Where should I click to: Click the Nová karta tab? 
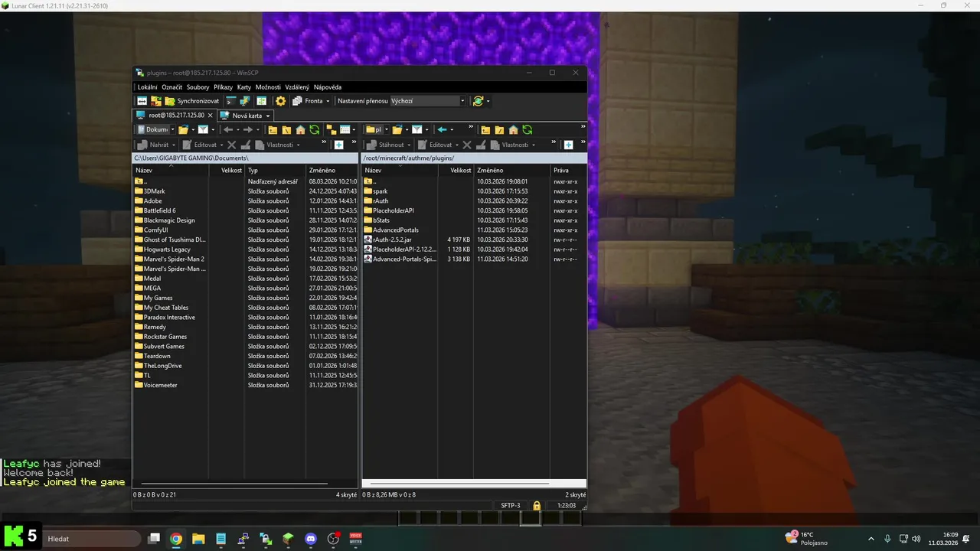[x=247, y=116]
